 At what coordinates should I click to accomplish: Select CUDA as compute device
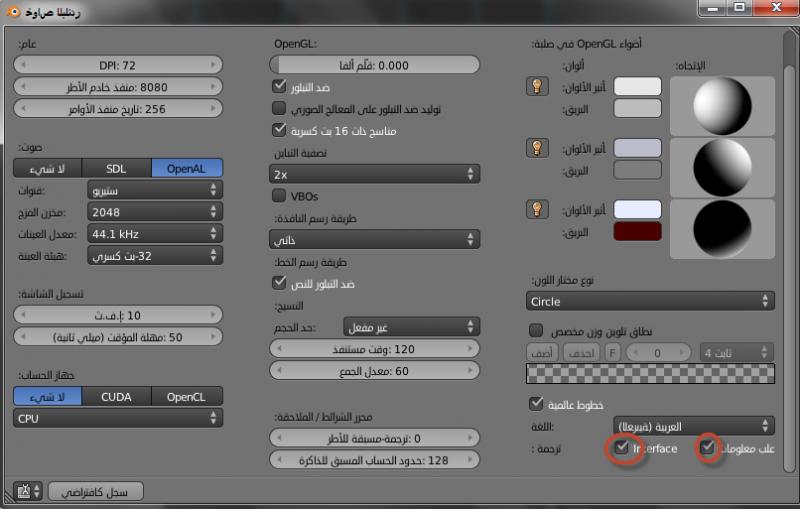(x=116, y=396)
